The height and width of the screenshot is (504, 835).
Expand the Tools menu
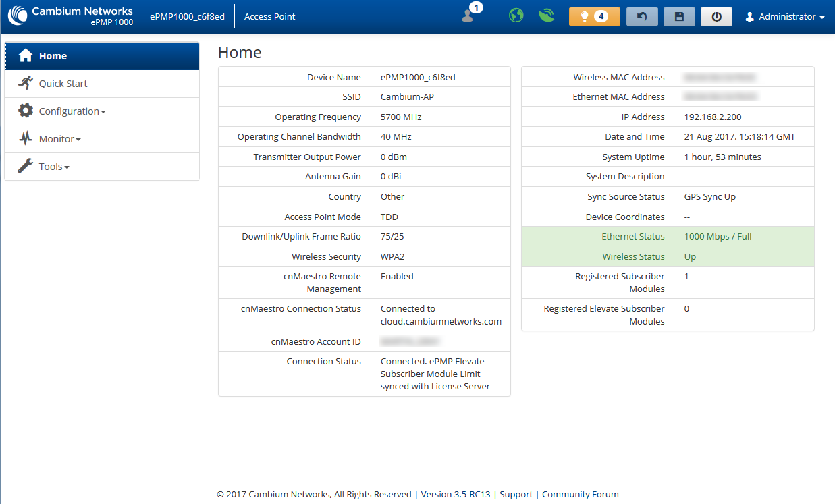[x=54, y=167]
